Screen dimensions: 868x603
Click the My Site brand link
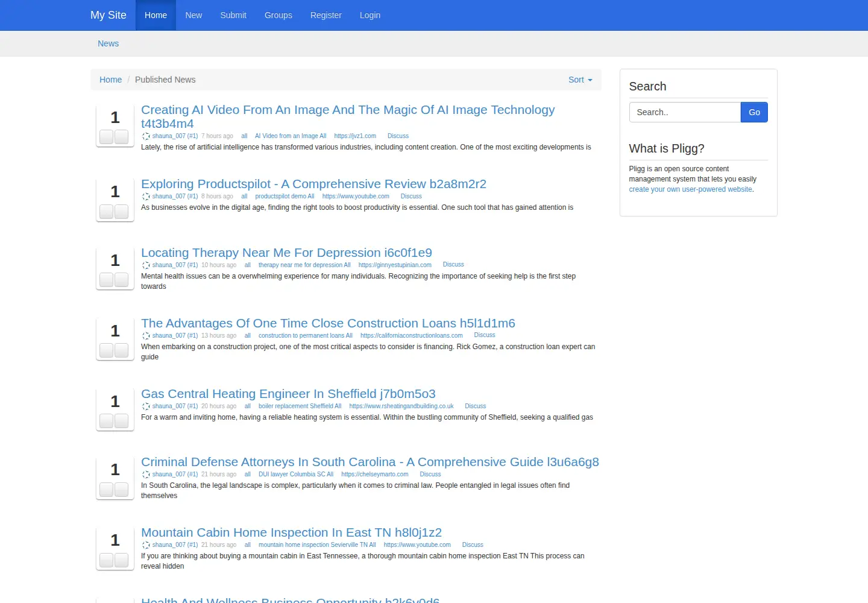pos(108,15)
